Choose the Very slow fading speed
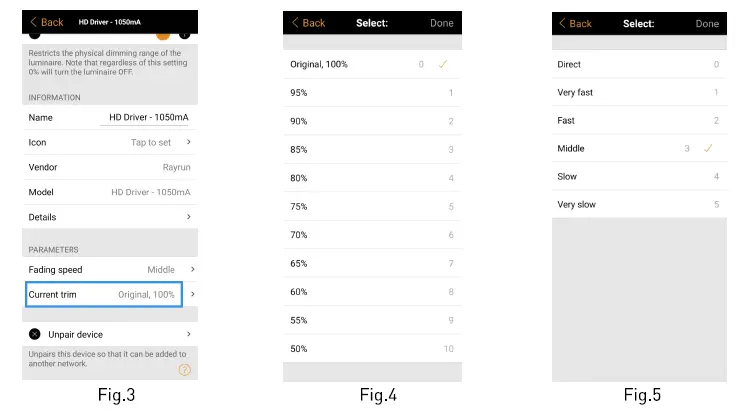The height and width of the screenshot is (416, 749). coord(638,205)
